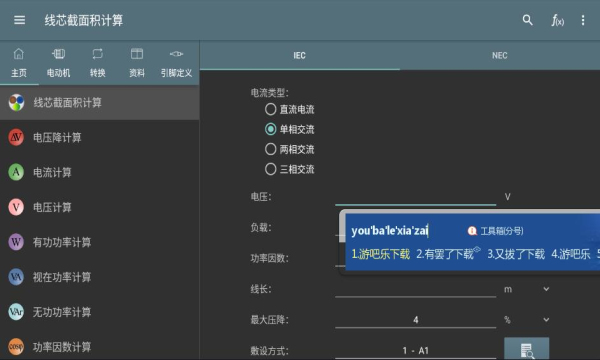Click the purple W icon for 有功功率计算
This screenshot has width=600, height=360.
click(16, 242)
